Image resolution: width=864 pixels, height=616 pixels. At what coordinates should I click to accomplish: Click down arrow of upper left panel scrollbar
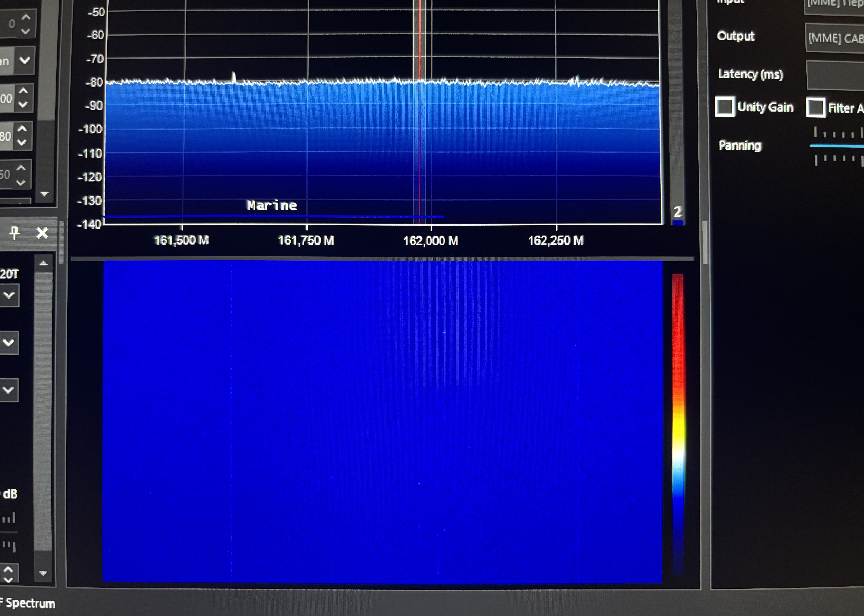[44, 194]
